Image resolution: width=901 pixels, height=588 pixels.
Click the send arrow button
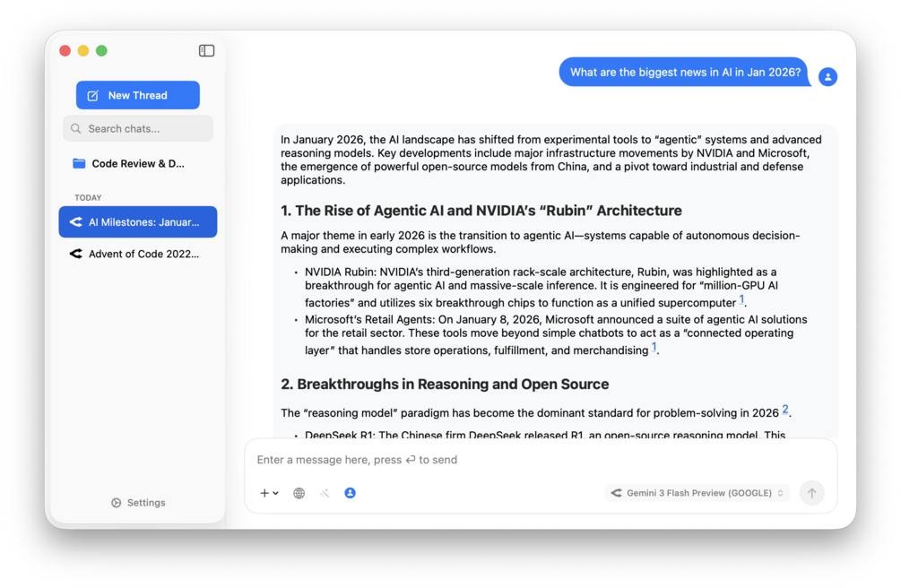click(x=812, y=493)
